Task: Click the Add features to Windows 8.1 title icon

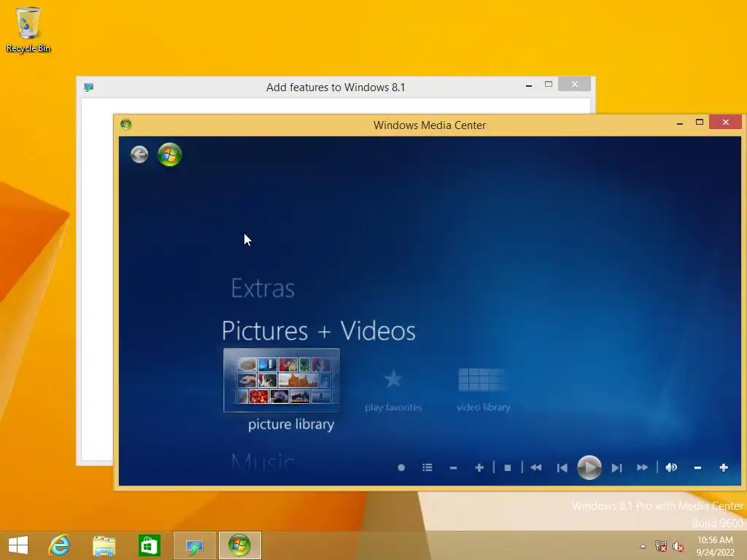Action: click(x=88, y=87)
